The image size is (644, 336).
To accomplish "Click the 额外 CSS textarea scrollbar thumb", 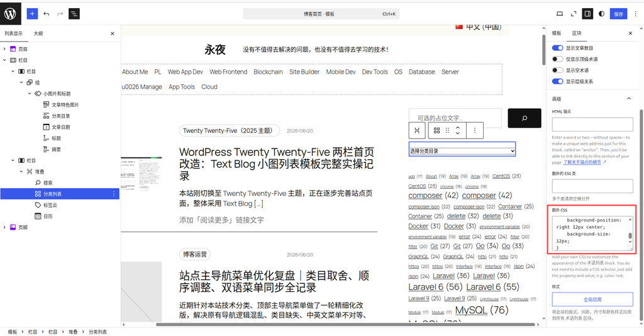I will pos(630,236).
